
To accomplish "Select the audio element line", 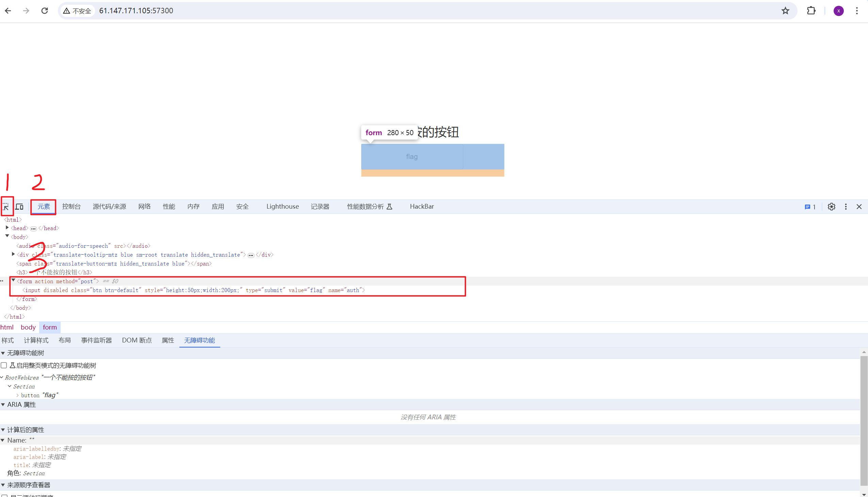I will [83, 246].
